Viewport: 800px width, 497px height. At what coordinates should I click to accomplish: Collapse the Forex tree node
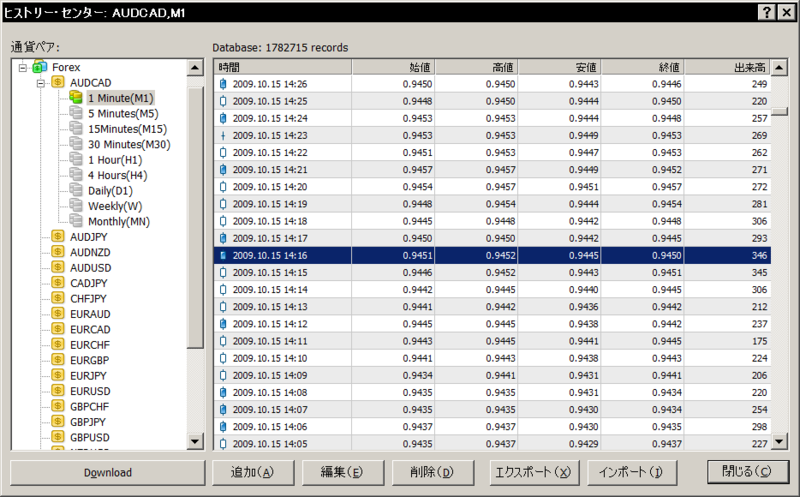coord(22,67)
